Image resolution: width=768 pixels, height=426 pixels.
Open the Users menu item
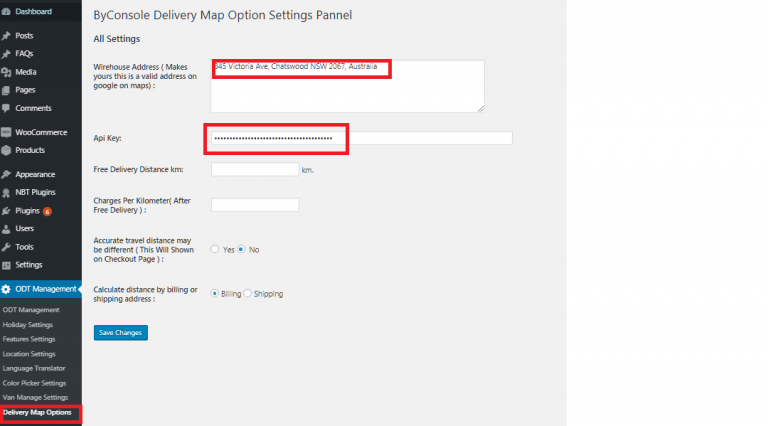pos(24,228)
